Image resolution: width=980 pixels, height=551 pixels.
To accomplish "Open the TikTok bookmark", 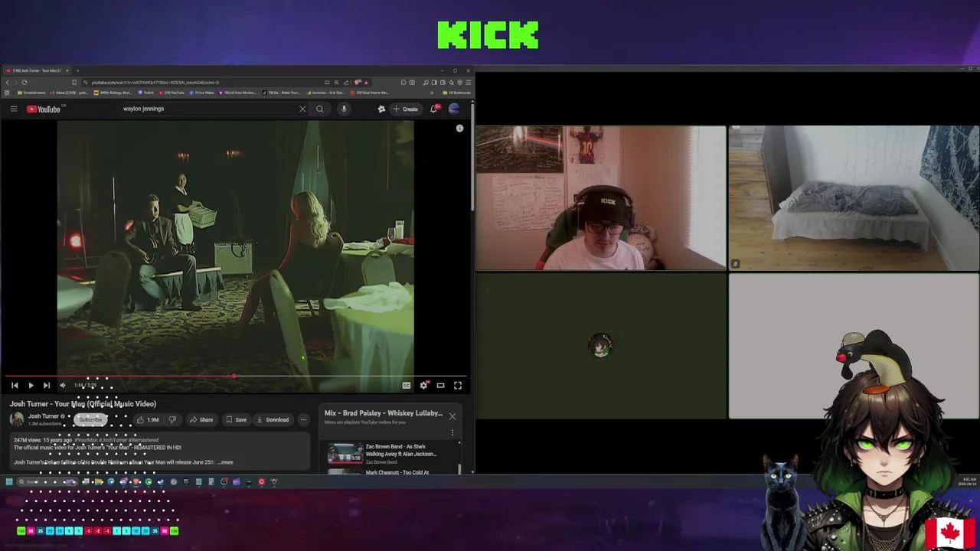I will 282,93.
